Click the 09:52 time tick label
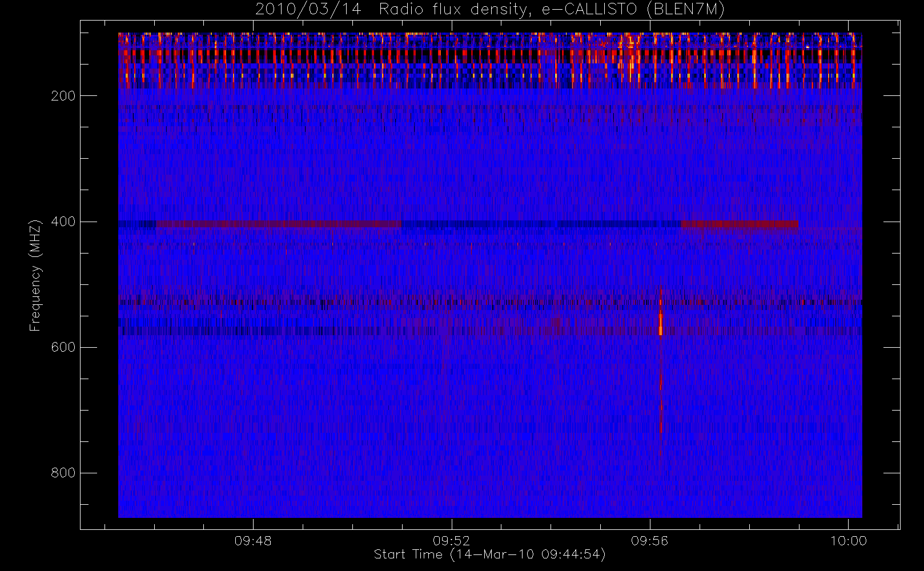This screenshot has height=571, width=924. coord(451,541)
